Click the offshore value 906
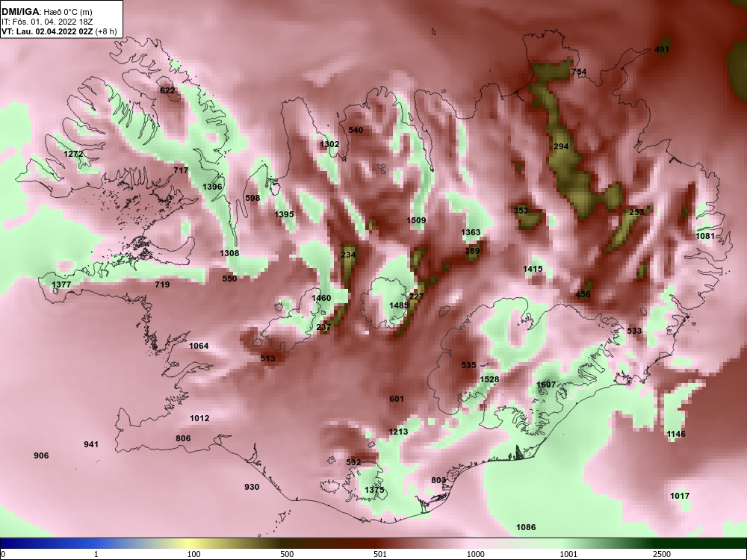This screenshot has height=560, width=747. coord(41,455)
